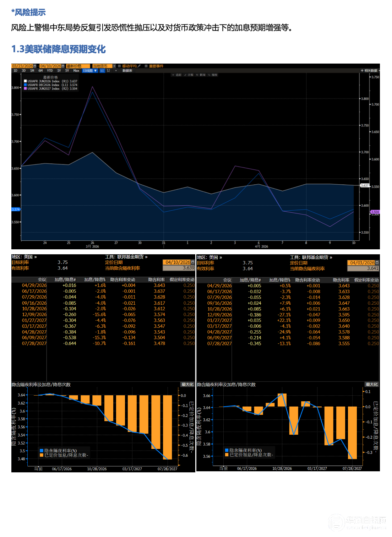Expand the 相关数据 menu
Viewport: 392px width, 537px height.
(x=370, y=71)
